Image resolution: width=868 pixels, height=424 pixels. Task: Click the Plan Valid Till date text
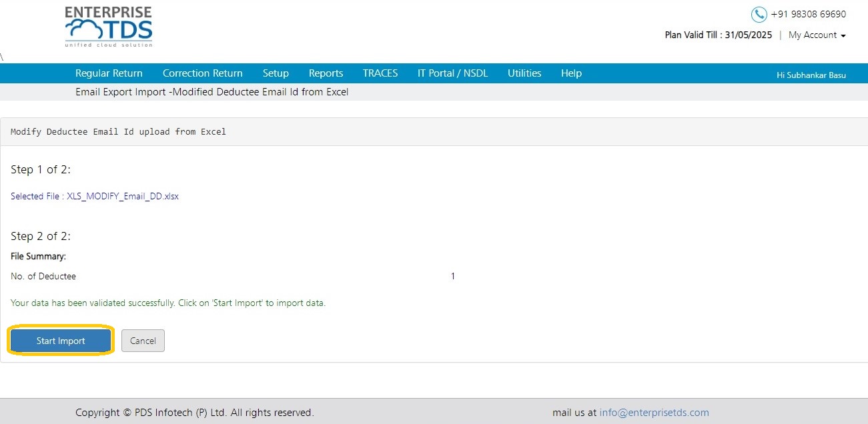pyautogui.click(x=719, y=35)
